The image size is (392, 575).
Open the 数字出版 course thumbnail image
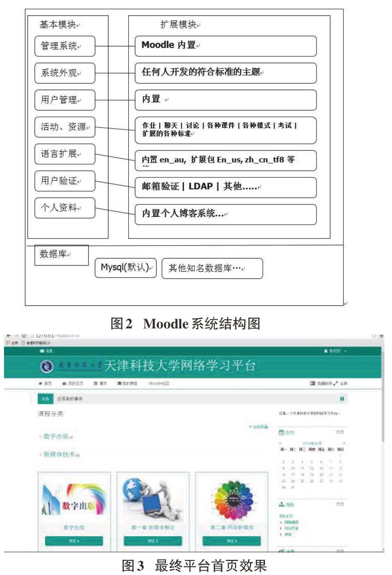point(74,500)
